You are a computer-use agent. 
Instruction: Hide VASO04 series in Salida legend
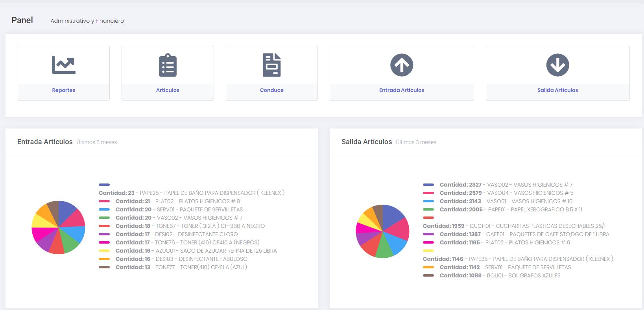tap(506, 193)
